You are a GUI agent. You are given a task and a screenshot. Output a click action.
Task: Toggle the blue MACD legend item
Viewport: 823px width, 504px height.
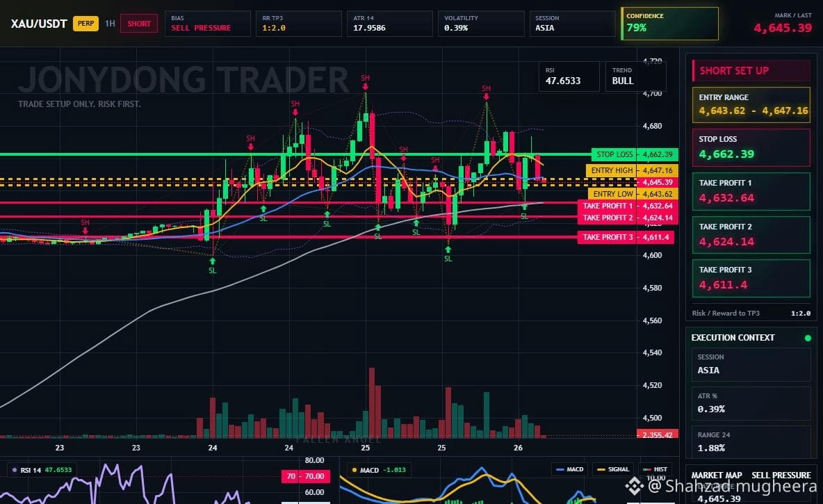[570, 469]
